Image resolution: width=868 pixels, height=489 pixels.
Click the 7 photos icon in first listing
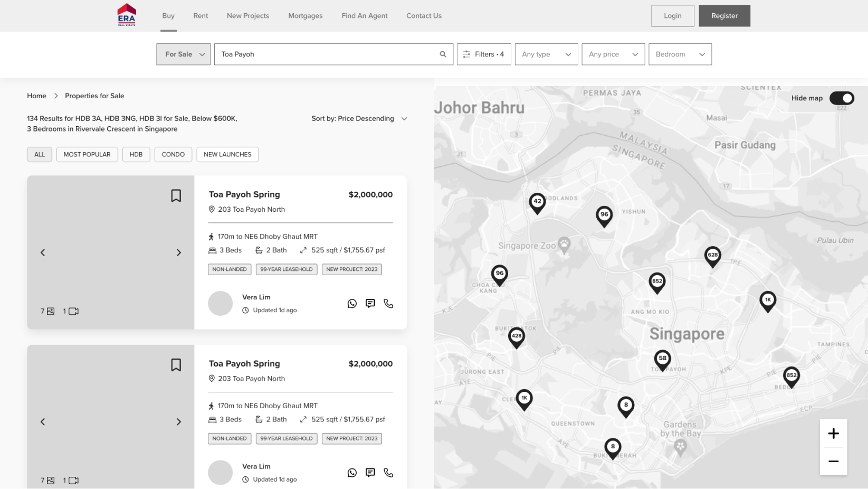pyautogui.click(x=47, y=312)
